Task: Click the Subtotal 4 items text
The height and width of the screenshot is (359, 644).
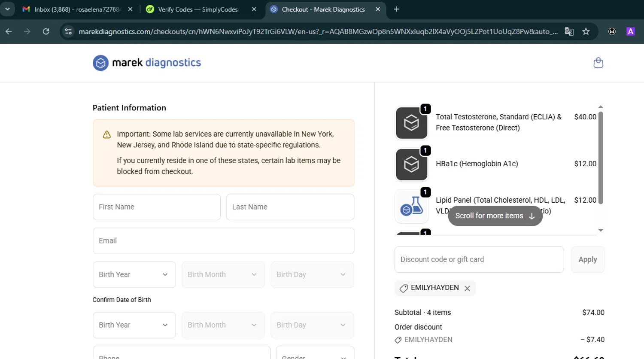Action: [422, 313]
